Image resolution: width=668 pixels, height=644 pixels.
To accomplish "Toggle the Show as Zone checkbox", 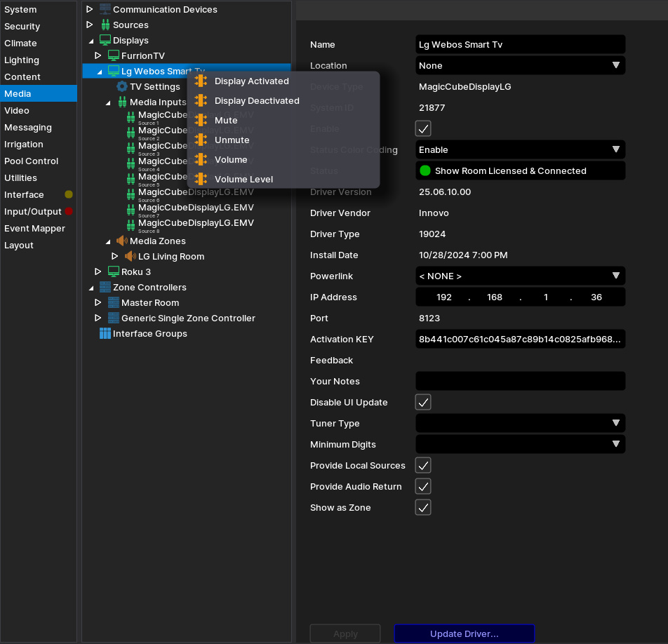I will tap(423, 507).
